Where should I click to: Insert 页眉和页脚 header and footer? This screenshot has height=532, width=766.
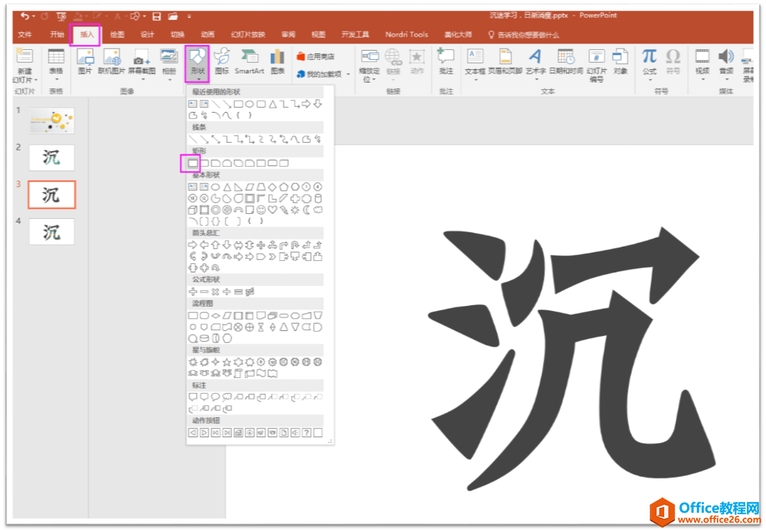coord(505,61)
